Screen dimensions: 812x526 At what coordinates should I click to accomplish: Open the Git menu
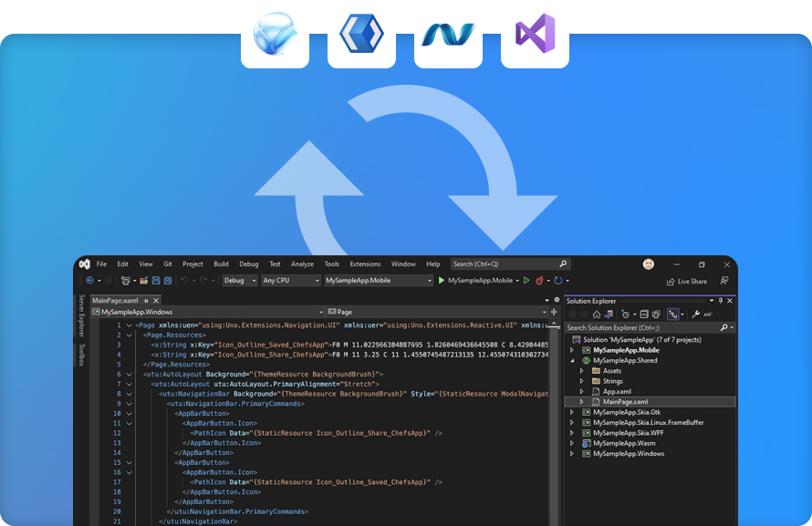click(x=168, y=263)
